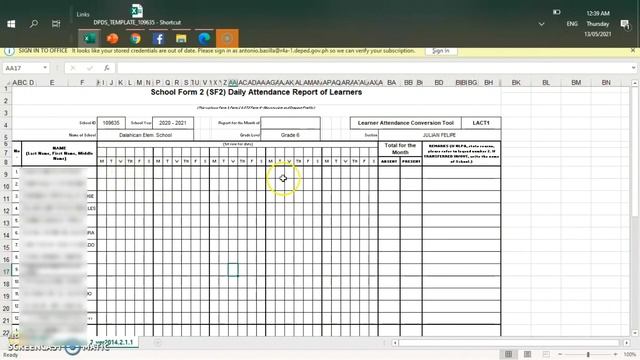Click the LACT1 cell

pos(481,123)
